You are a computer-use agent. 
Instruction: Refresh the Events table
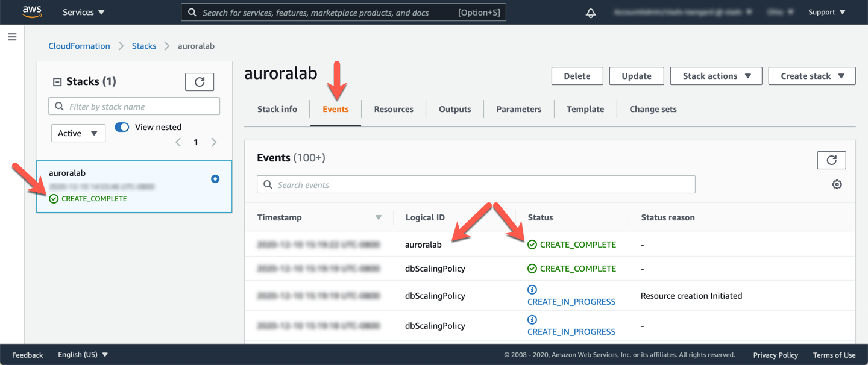[831, 160]
